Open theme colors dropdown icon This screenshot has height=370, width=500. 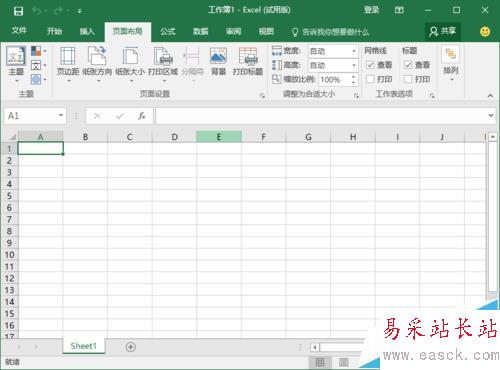[39, 51]
